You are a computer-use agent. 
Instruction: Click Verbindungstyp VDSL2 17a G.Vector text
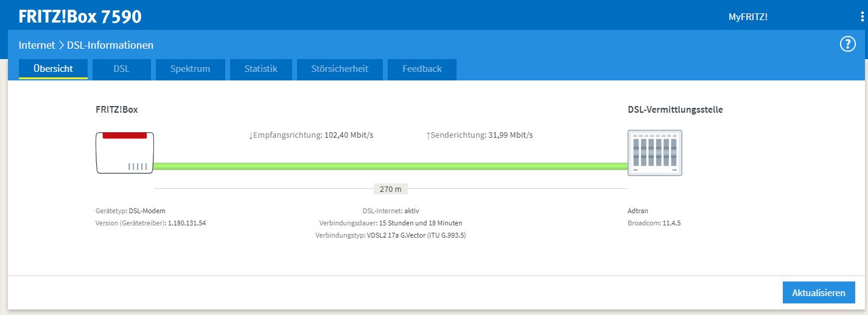(391, 235)
